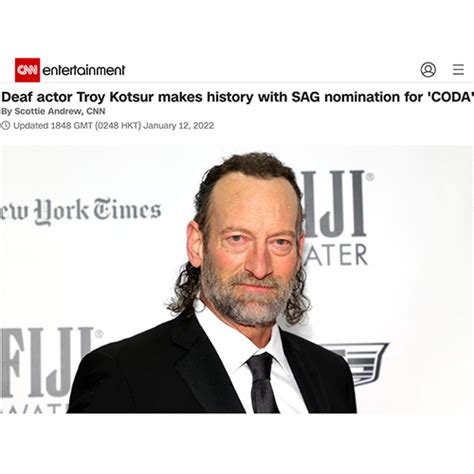Open the main article photo of the actor
474x474 pixels.
(x=236, y=279)
